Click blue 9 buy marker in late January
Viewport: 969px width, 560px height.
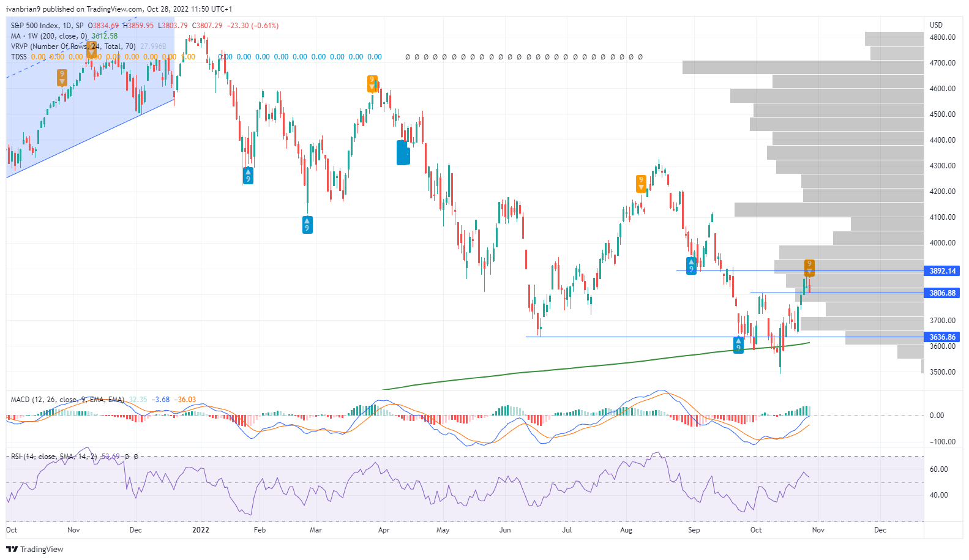coord(248,175)
